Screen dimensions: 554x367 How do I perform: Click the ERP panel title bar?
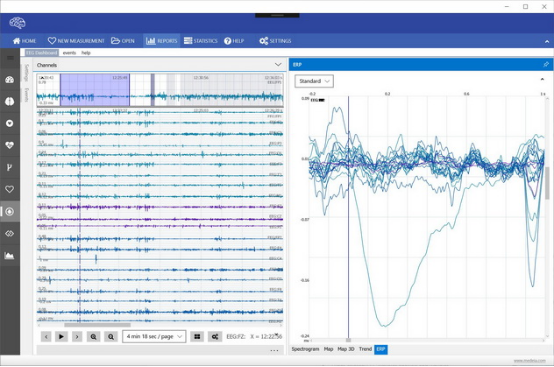tap(421, 65)
